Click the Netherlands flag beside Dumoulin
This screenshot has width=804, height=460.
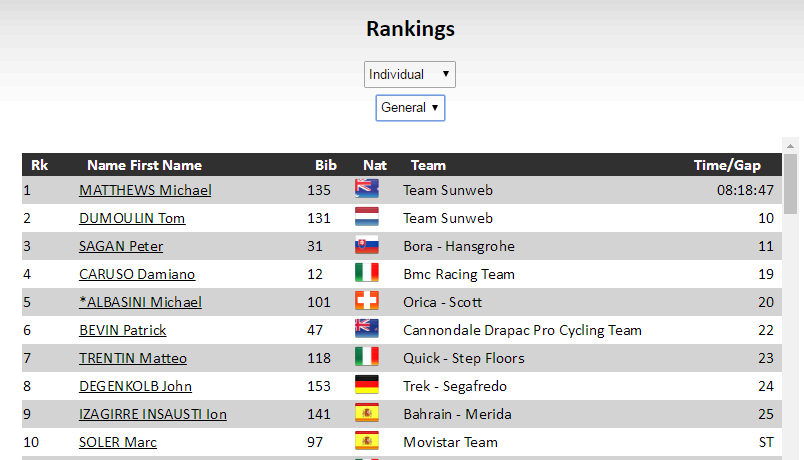click(x=366, y=217)
